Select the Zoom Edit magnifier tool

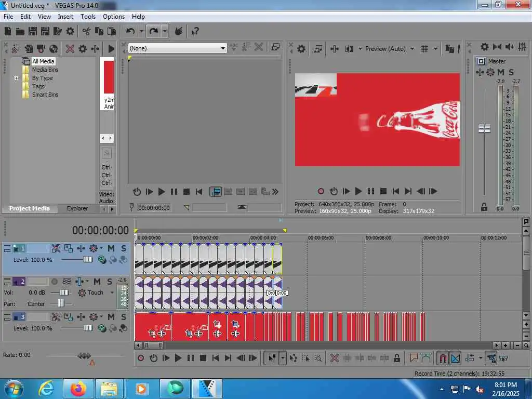point(318,358)
